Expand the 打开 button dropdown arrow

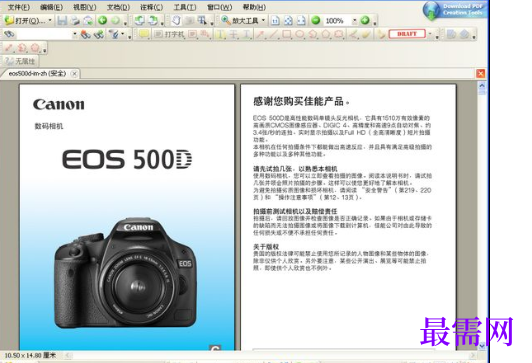click(x=50, y=21)
